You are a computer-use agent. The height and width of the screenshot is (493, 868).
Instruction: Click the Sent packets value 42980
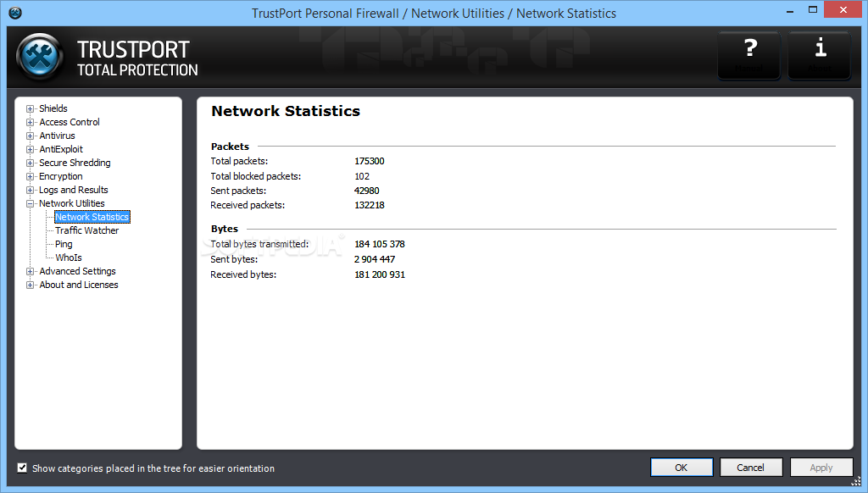(367, 191)
